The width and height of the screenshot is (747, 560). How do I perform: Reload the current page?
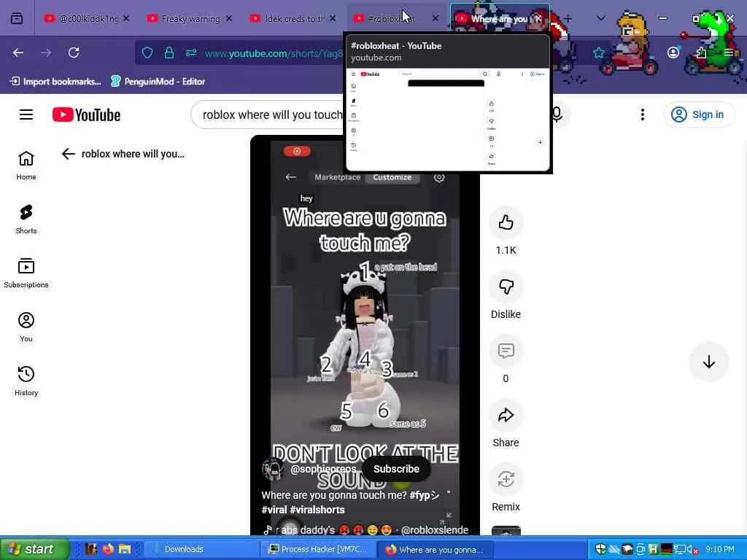tap(74, 52)
